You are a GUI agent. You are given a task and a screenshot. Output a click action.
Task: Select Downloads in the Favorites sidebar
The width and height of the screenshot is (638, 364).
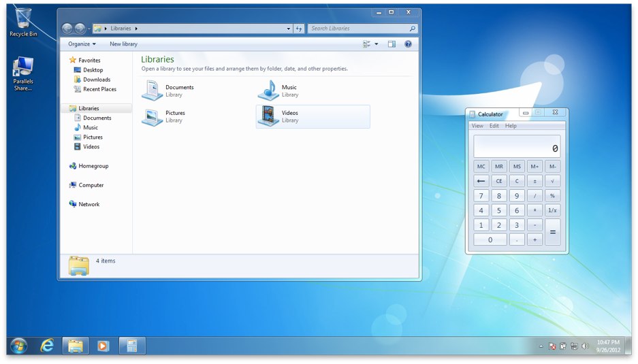pyautogui.click(x=97, y=80)
